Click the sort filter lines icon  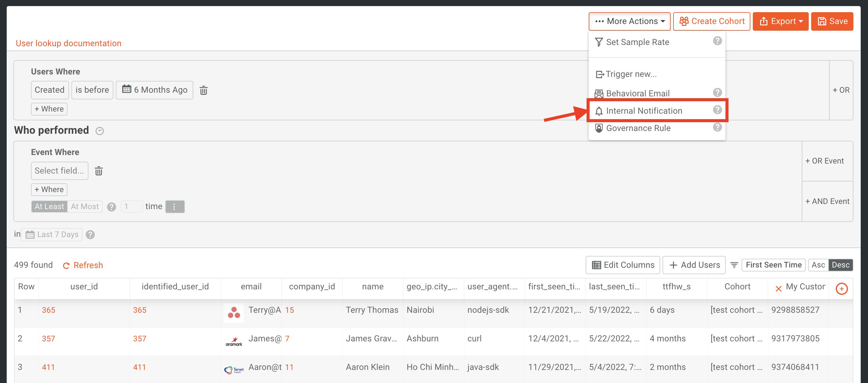click(734, 265)
